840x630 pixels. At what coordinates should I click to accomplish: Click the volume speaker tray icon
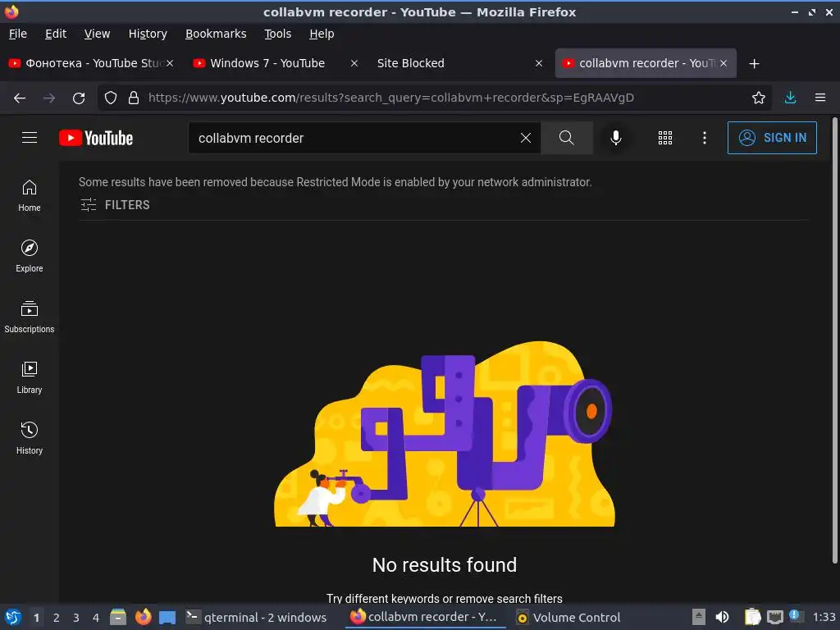click(x=722, y=617)
